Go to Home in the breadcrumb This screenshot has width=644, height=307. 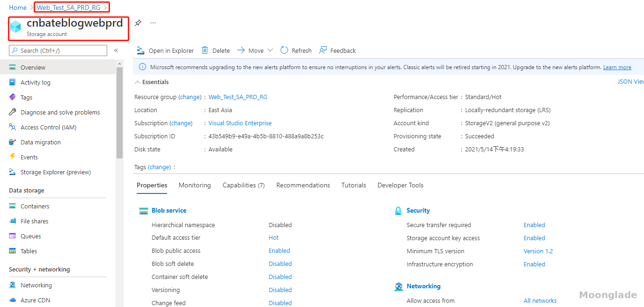18,7
